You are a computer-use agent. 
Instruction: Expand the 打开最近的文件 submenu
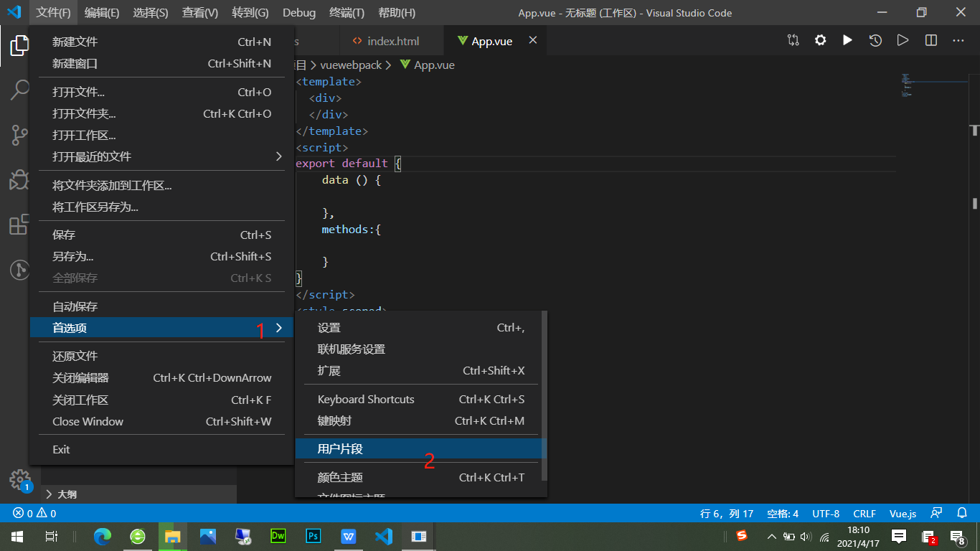coord(161,156)
